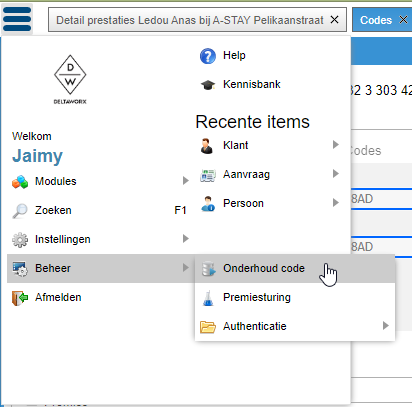Close the Detail prestaties Ledou Anas tab

coord(334,20)
